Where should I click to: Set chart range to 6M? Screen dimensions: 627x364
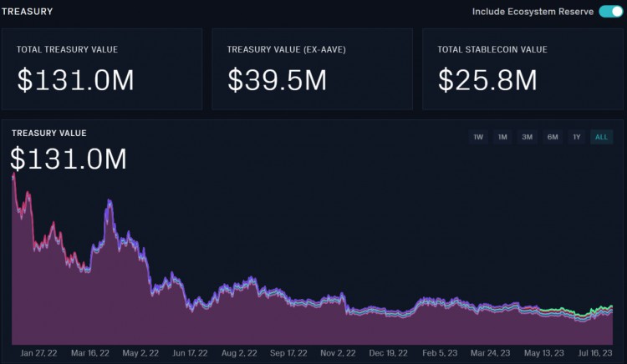(553, 137)
